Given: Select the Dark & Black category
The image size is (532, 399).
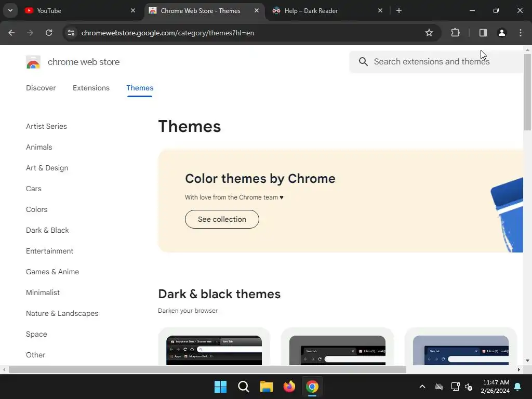Looking at the screenshot, I should (x=47, y=230).
